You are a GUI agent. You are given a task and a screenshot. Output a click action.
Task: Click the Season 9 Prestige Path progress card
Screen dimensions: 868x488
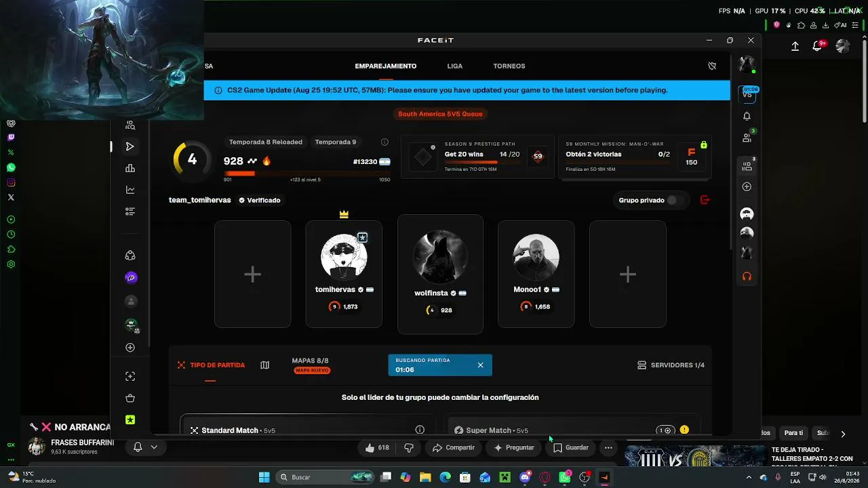click(477, 157)
